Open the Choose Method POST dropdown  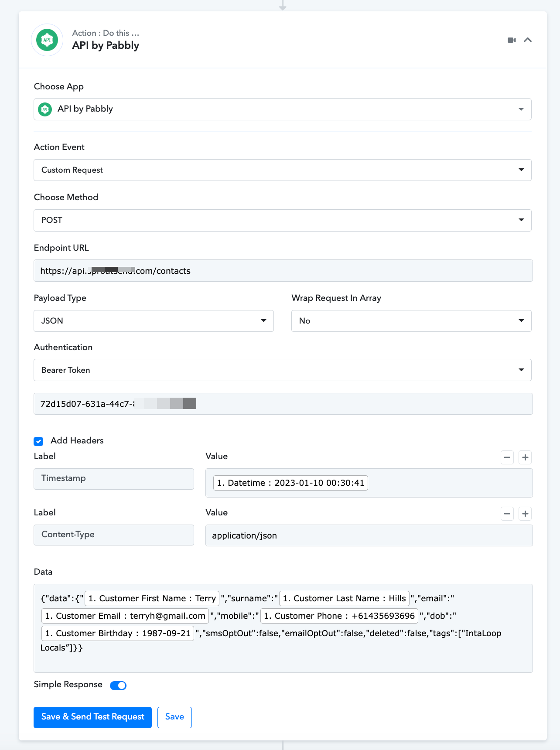283,220
